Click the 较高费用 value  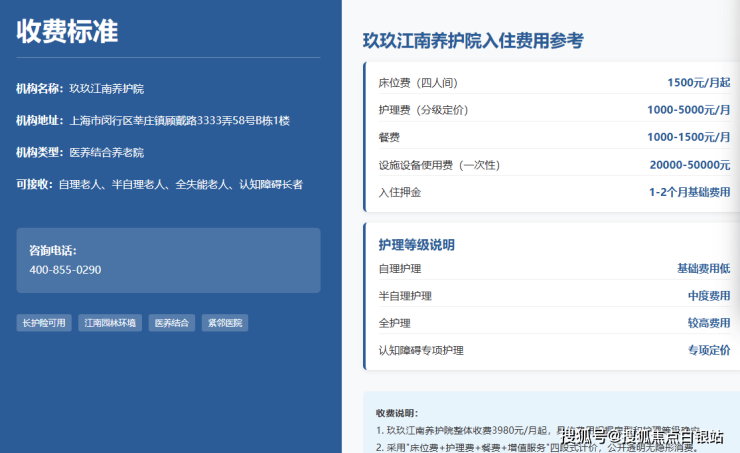709,323
